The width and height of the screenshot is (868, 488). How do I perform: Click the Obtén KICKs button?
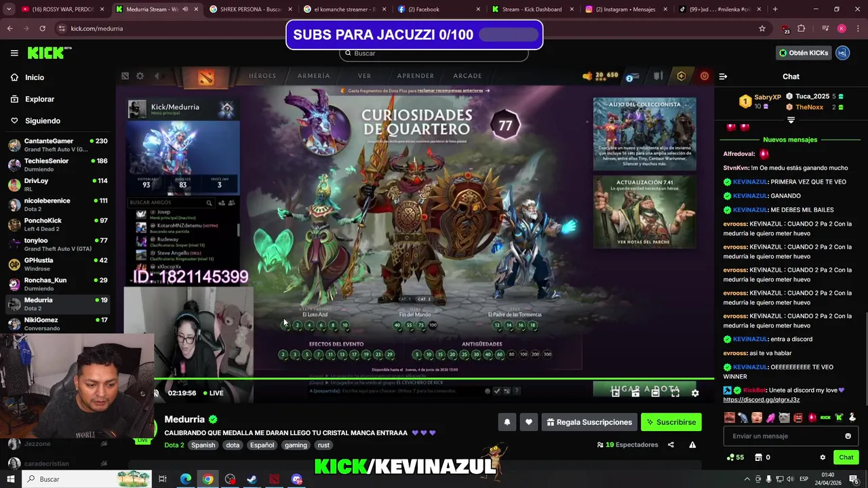click(803, 53)
